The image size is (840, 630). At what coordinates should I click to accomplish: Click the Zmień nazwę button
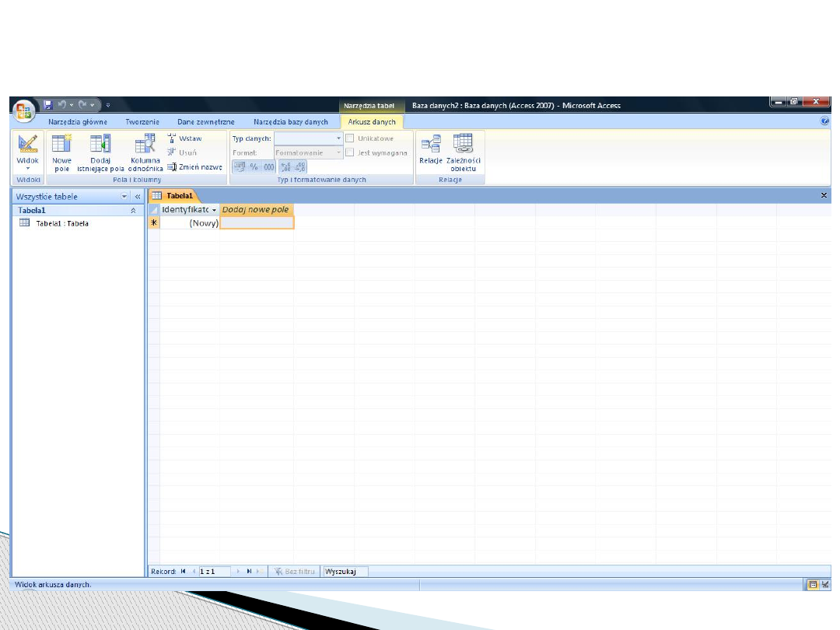point(194,166)
